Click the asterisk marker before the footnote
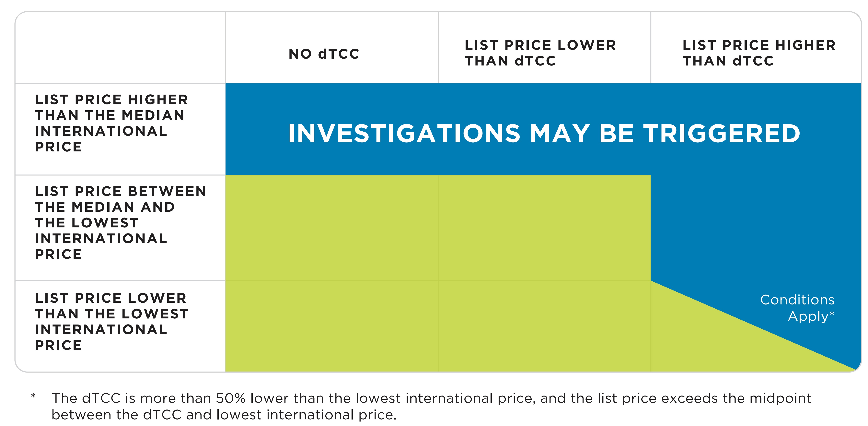Image resolution: width=868 pixels, height=426 pixels. click(33, 396)
